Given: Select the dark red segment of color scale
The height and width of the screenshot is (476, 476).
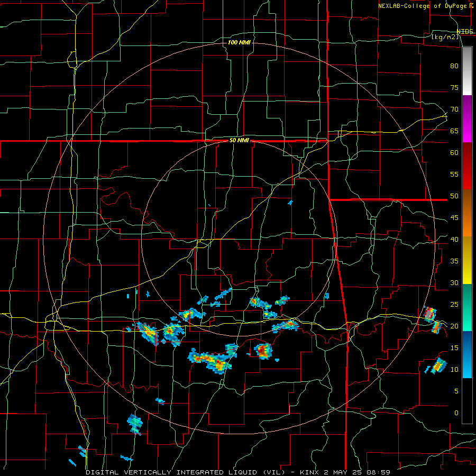Looking at the screenshot, I should pyautogui.click(x=467, y=166).
